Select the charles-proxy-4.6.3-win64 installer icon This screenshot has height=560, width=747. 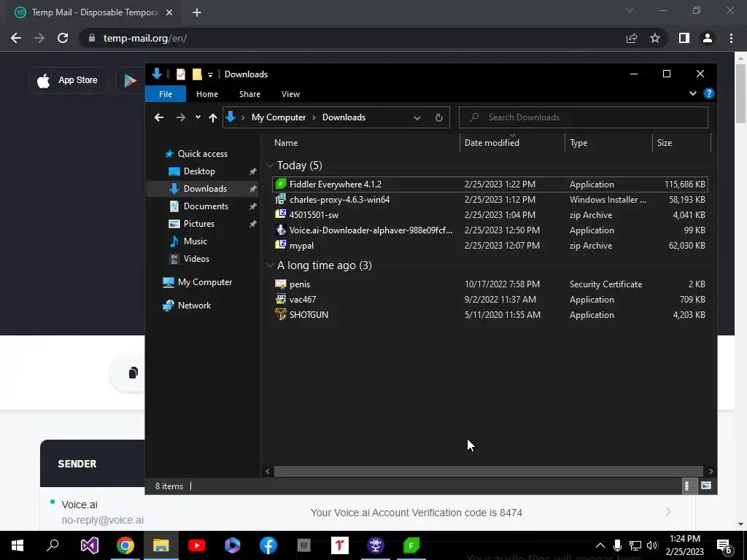(281, 200)
